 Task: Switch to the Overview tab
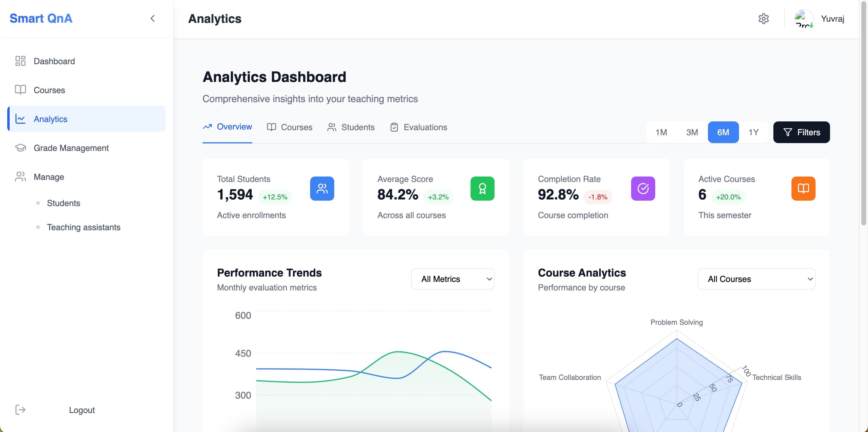pos(228,127)
